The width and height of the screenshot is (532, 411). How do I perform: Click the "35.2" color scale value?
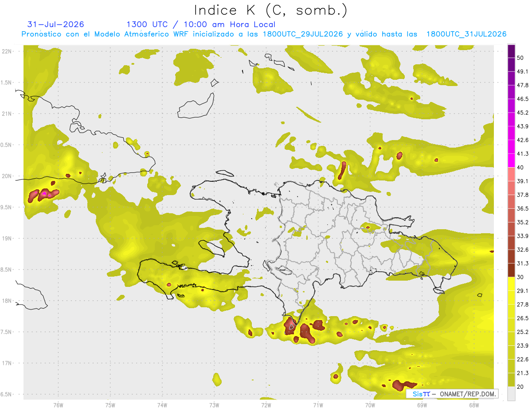coord(523,222)
